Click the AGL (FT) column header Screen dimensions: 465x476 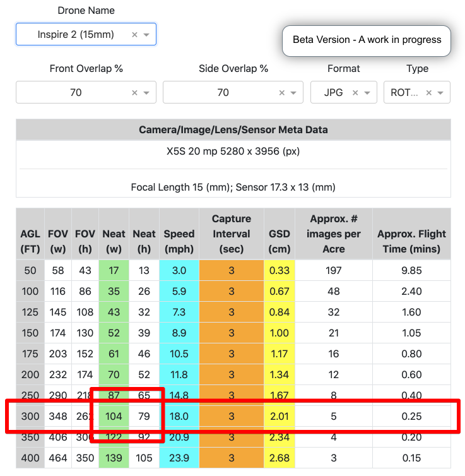pos(30,234)
